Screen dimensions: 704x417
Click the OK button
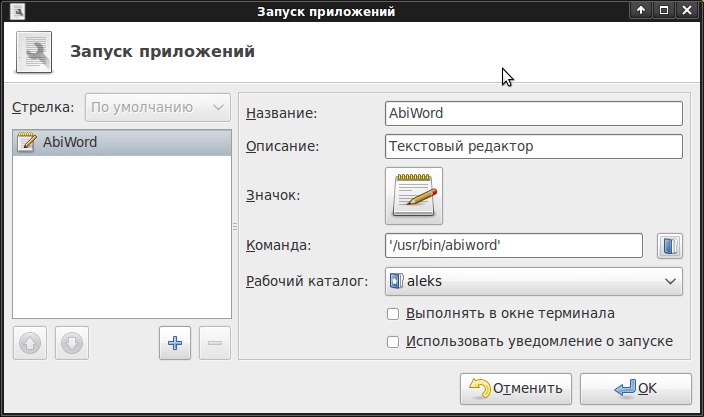pyautogui.click(x=635, y=389)
